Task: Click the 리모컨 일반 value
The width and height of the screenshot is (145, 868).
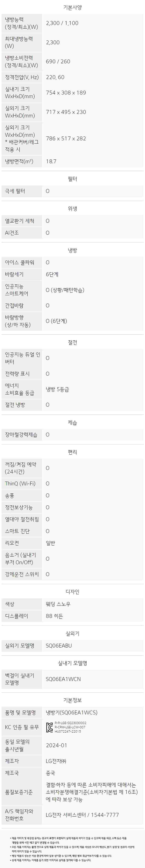Action: (50, 543)
